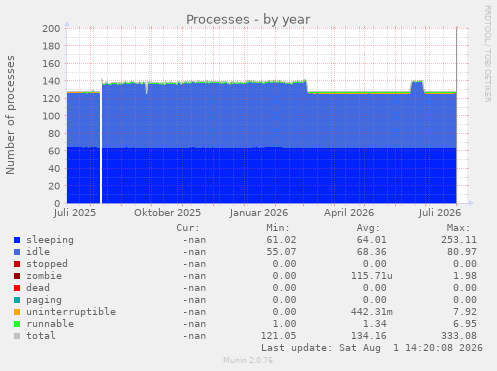Click uninterruptible max value 7.92
497x371 pixels.
[465, 312]
